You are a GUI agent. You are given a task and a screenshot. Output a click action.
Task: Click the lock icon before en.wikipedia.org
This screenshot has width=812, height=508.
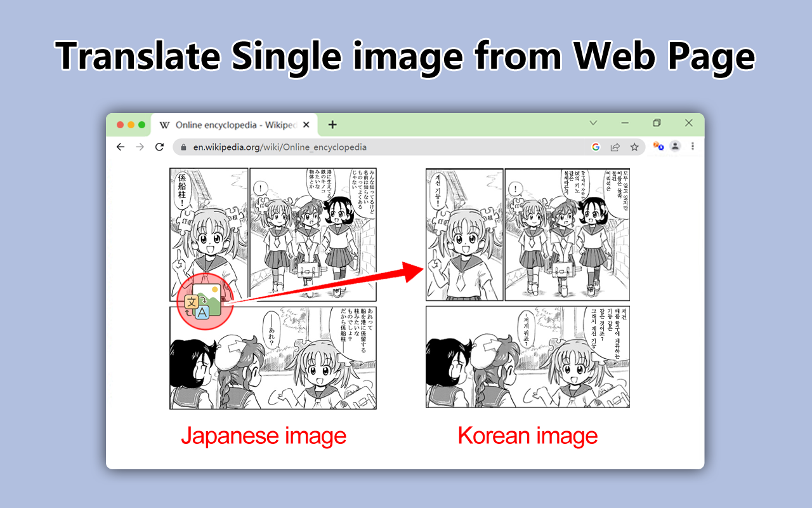pos(183,147)
